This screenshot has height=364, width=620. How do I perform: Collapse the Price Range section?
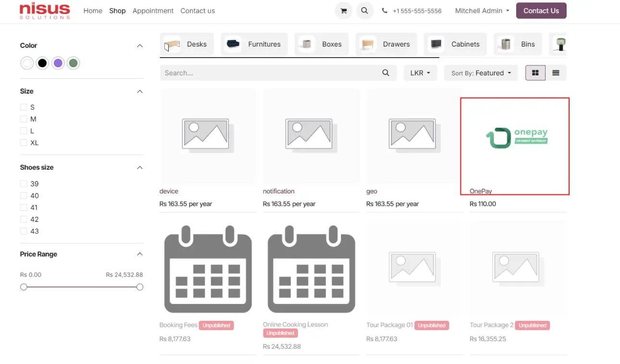[x=140, y=254]
